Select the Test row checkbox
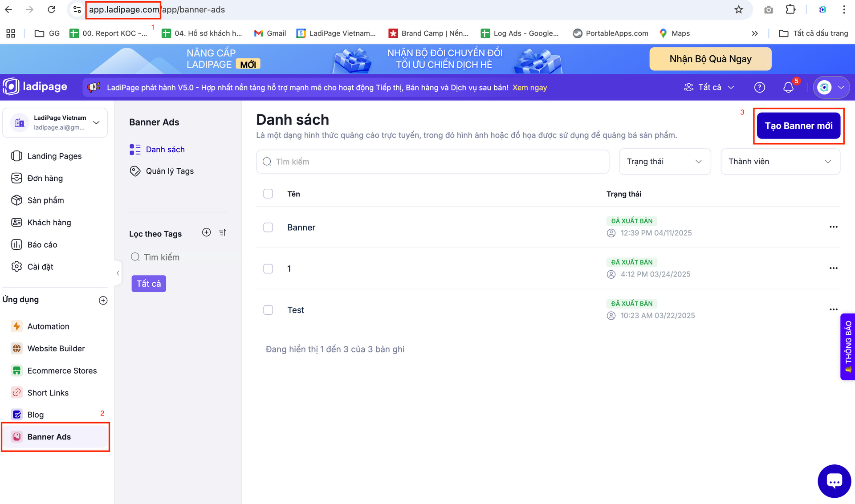The image size is (855, 504). pos(268,310)
